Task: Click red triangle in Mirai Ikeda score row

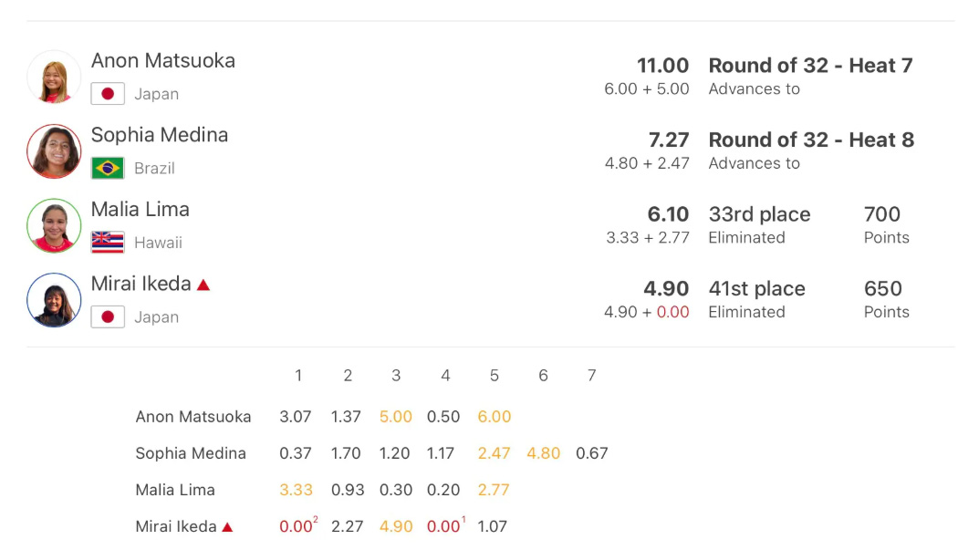Action: 227,526
